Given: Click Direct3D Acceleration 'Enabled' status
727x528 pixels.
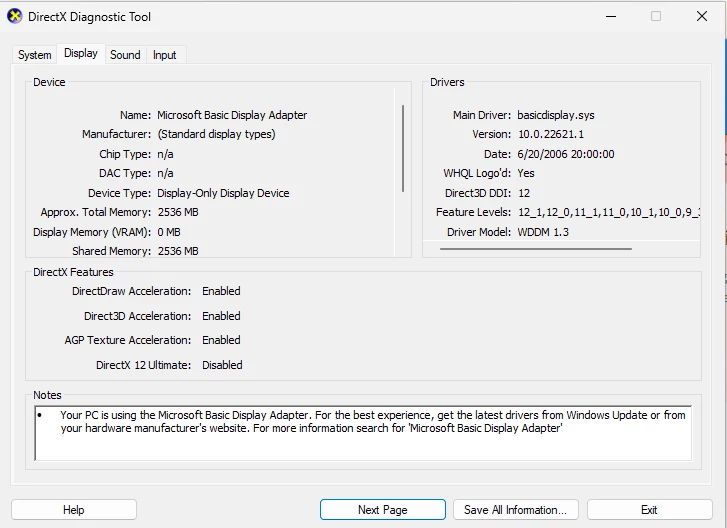Looking at the screenshot, I should pos(221,316).
